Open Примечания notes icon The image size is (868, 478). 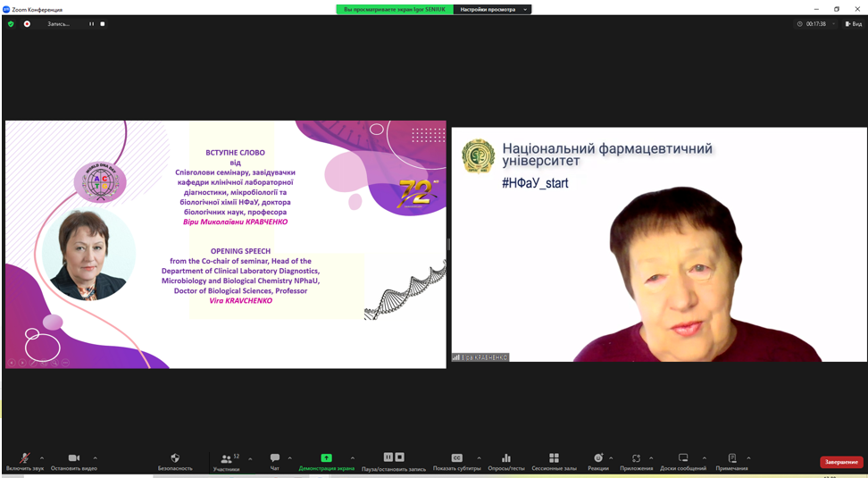tap(732, 458)
